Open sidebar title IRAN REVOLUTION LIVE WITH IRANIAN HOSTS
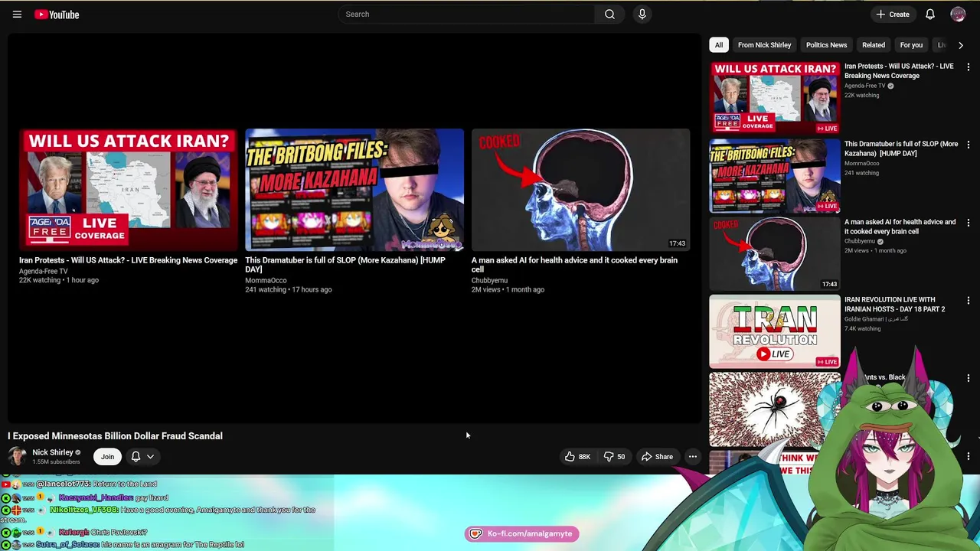The height and width of the screenshot is (551, 980). 895,305
